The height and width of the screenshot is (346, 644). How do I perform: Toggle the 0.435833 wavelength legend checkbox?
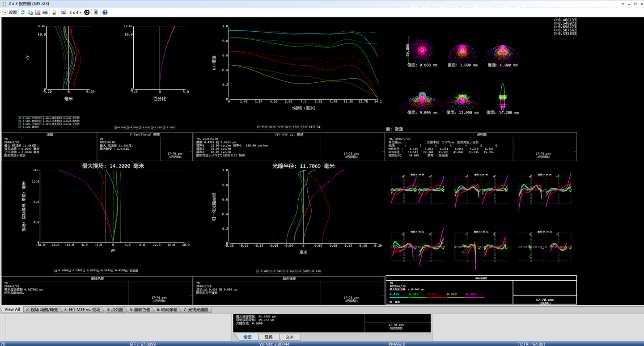[555, 34]
